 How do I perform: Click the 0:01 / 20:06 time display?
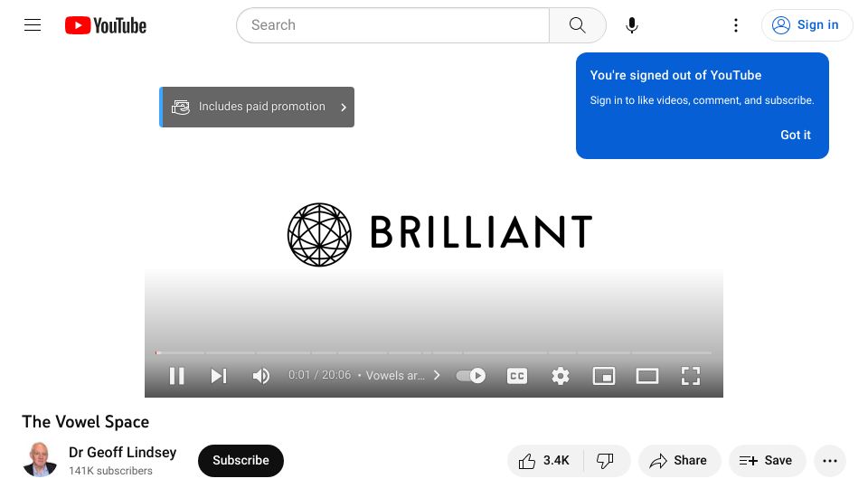pyautogui.click(x=319, y=375)
